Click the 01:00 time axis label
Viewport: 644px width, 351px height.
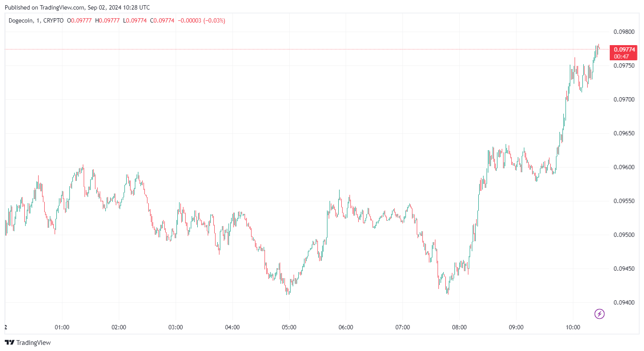click(62, 327)
